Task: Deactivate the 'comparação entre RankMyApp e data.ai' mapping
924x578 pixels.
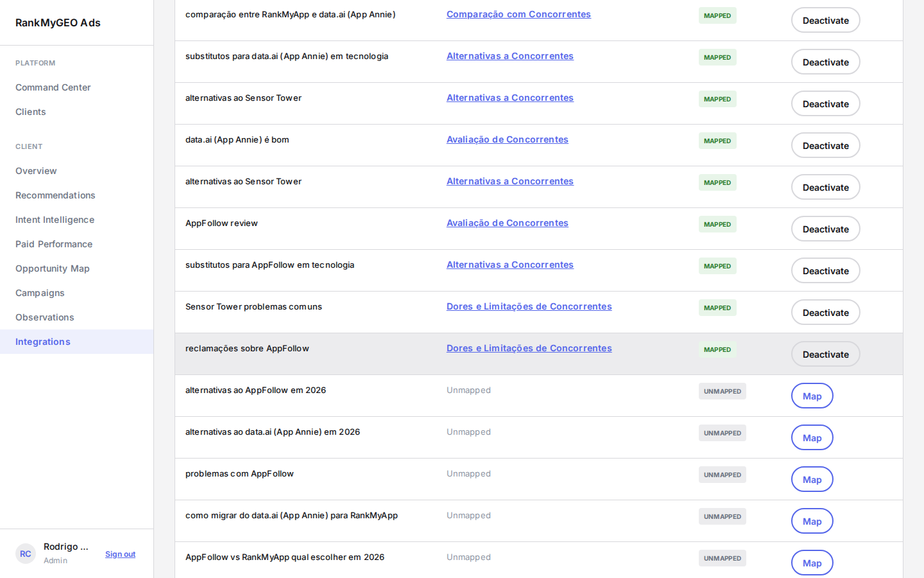Action: 825,21
